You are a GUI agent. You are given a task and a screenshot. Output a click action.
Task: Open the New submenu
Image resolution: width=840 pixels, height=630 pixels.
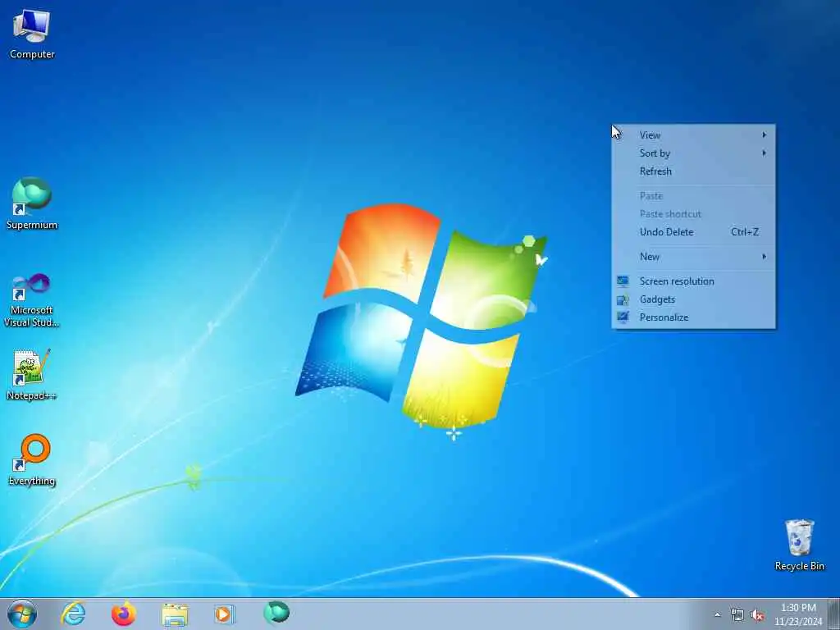click(694, 257)
